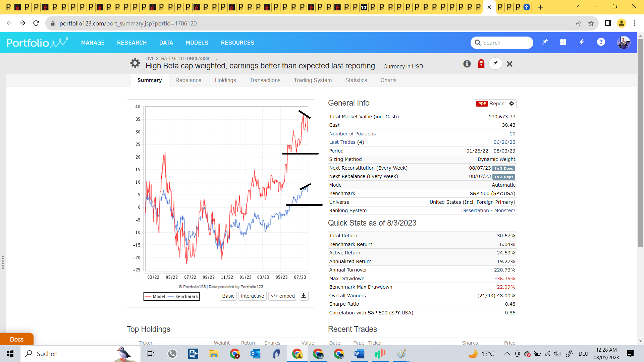Viewport: 644px width, 362px height.
Task: Switch to the Holdings tab
Action: tap(225, 80)
